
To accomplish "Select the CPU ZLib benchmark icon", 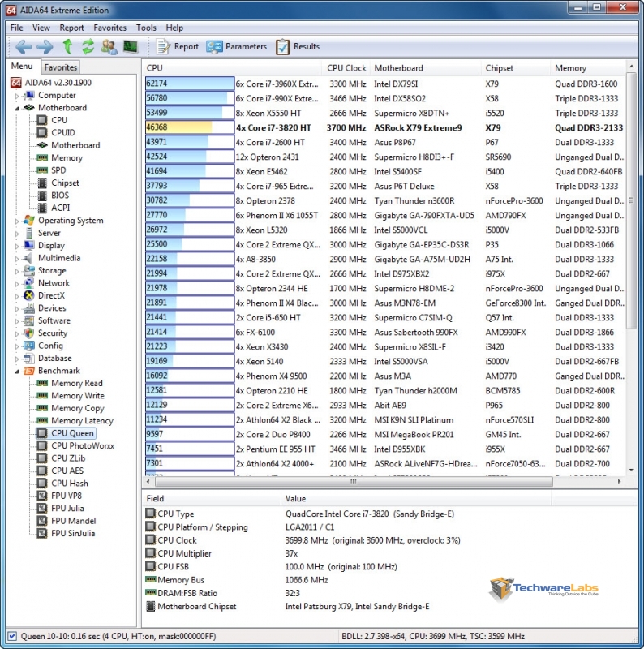I will click(42, 458).
